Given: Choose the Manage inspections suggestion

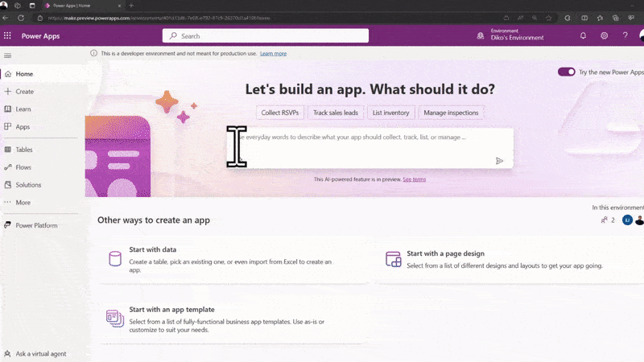Looking at the screenshot, I should click(x=451, y=113).
